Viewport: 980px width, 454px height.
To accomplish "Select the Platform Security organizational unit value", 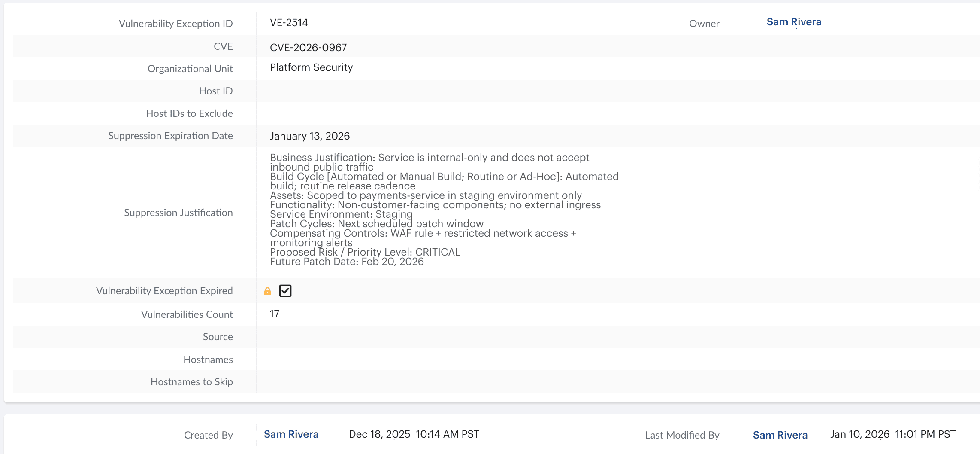I will [311, 67].
